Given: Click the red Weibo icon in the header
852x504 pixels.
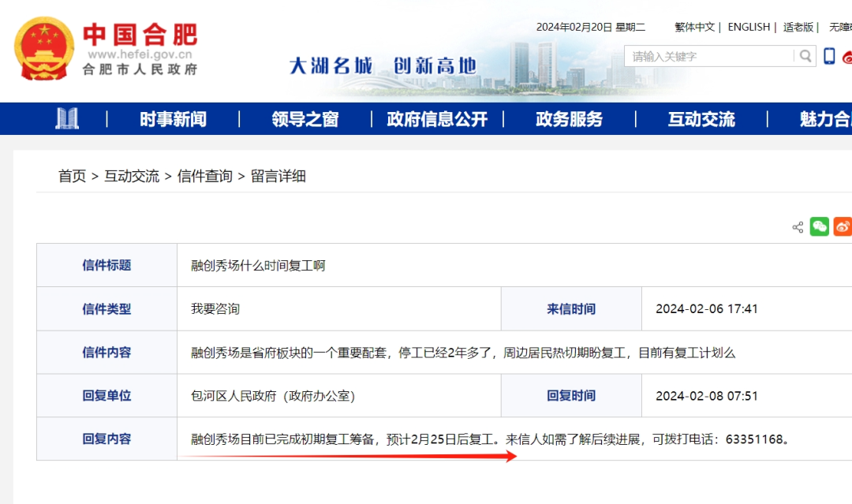Looking at the screenshot, I should (848, 57).
